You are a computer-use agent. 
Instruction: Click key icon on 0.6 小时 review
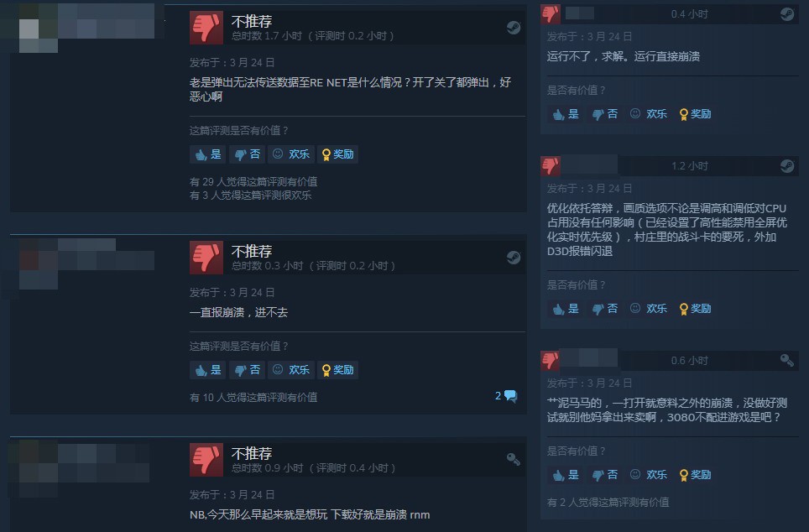pos(787,360)
